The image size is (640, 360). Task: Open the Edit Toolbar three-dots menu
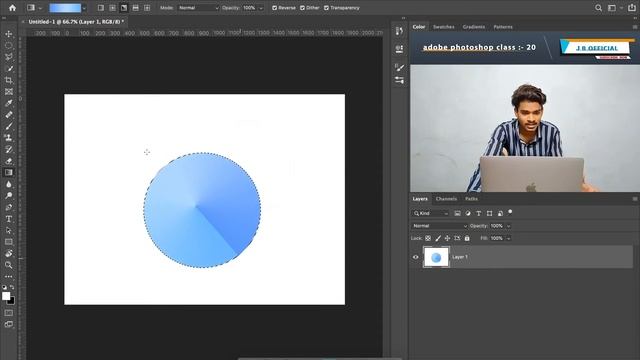(x=9, y=276)
